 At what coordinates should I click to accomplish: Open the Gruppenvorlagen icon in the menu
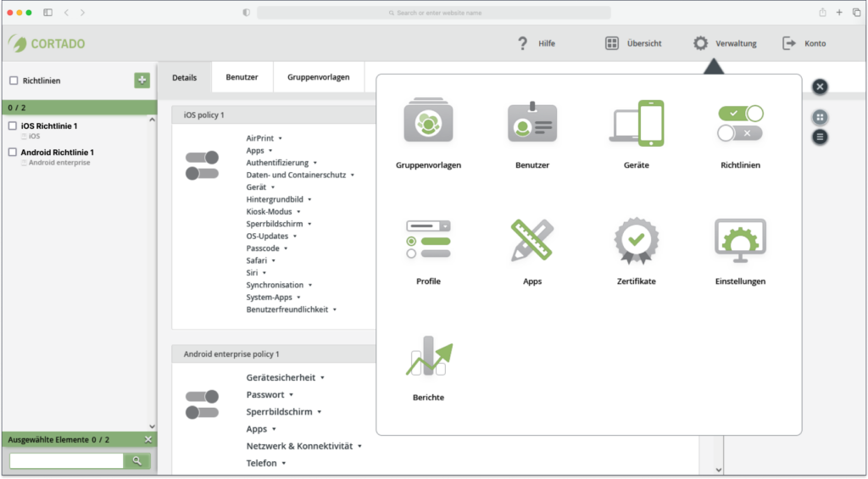tap(428, 120)
